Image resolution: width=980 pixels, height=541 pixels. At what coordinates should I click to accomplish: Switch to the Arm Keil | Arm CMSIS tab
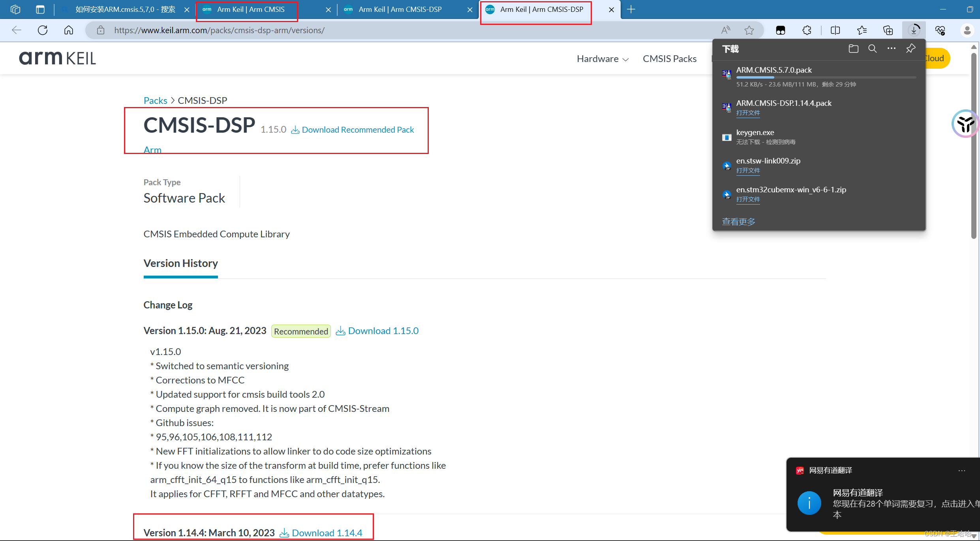tap(251, 9)
